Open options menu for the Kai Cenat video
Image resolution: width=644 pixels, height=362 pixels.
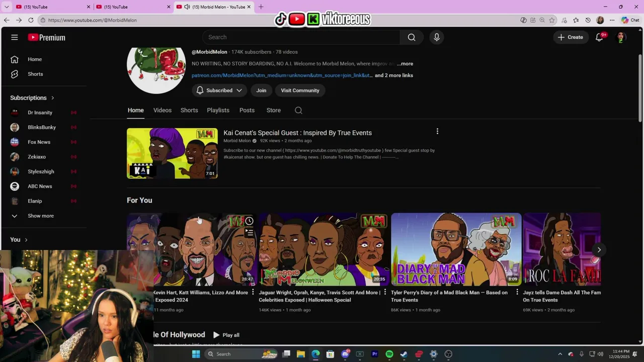pos(437,131)
